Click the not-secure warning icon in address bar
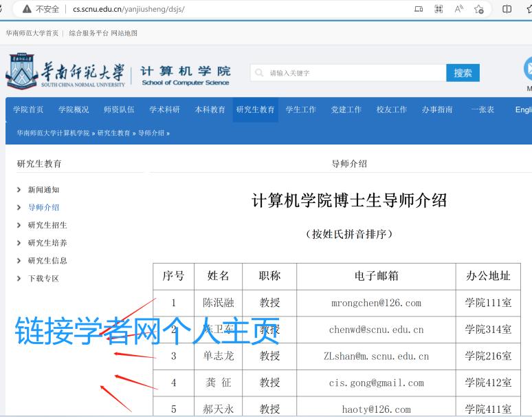The image size is (532, 417). [x=27, y=9]
